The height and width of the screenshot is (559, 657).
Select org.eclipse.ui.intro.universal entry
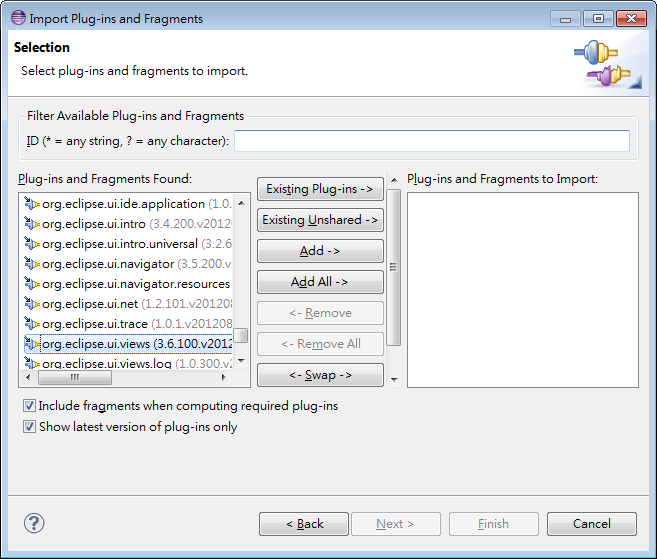128,244
